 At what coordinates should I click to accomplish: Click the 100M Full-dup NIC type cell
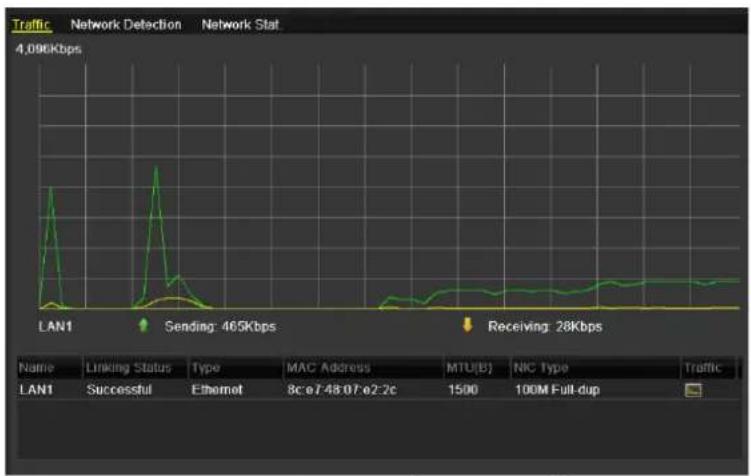[x=557, y=390]
